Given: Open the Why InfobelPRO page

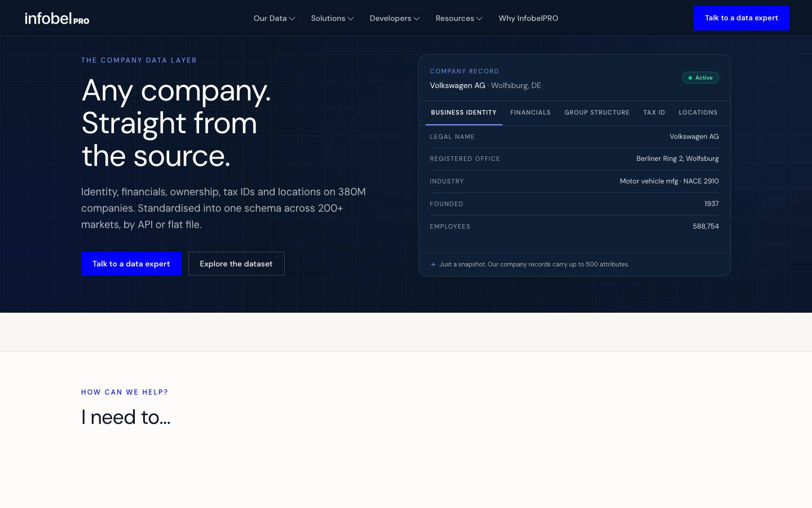Looking at the screenshot, I should (x=528, y=18).
